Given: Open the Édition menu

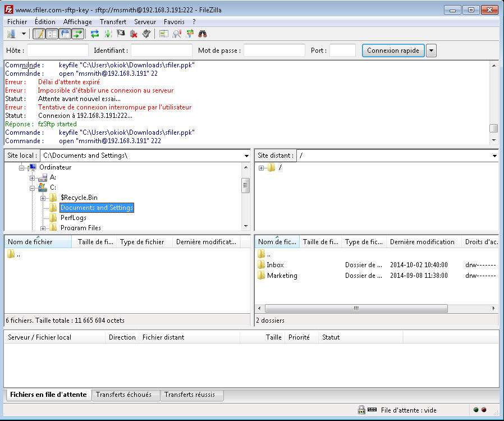Looking at the screenshot, I should point(45,22).
